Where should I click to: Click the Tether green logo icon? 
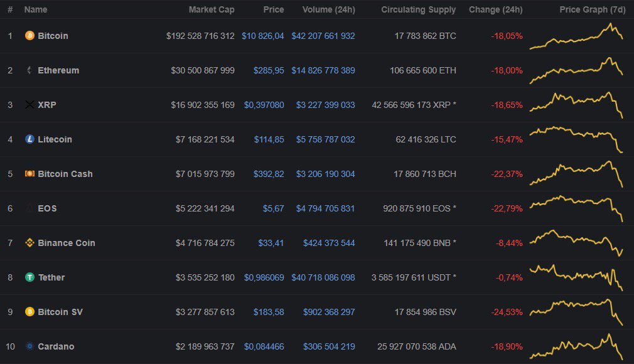click(30, 277)
